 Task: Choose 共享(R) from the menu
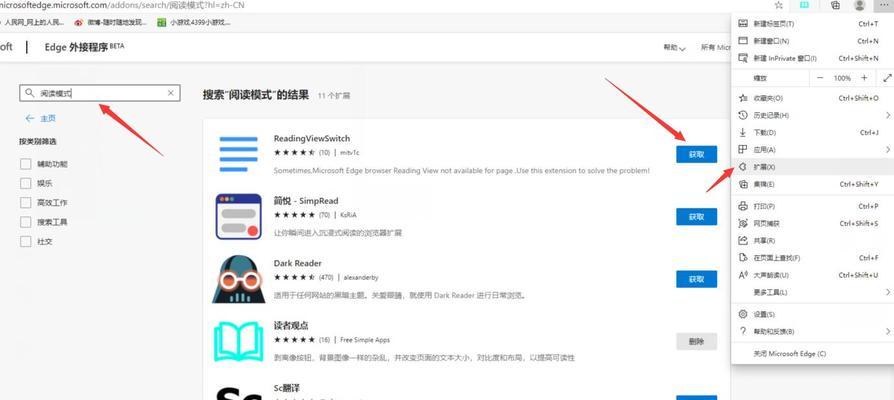(812, 240)
